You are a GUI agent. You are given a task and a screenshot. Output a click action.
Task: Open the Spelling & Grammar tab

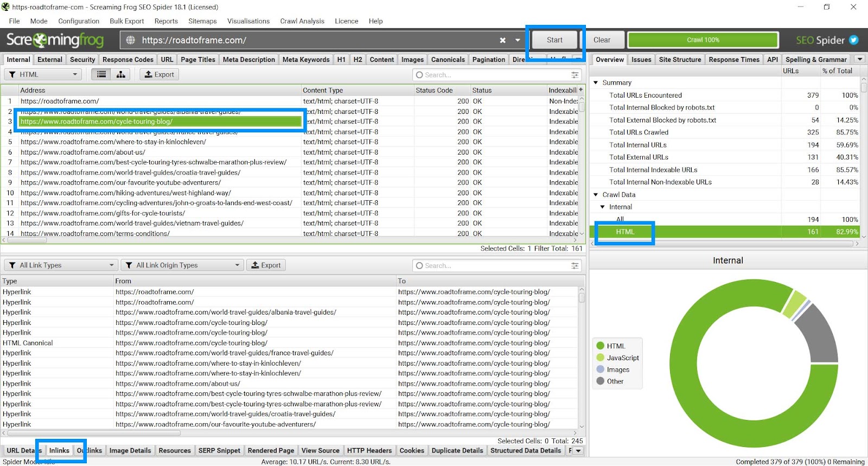816,60
